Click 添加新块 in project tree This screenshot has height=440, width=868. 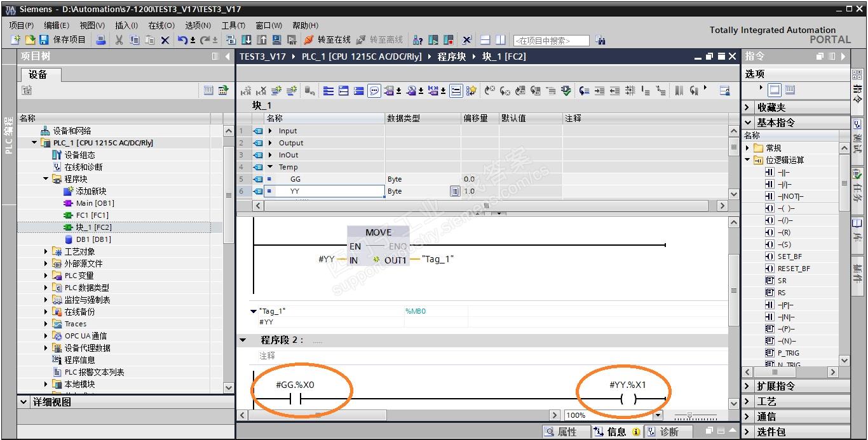pos(91,191)
